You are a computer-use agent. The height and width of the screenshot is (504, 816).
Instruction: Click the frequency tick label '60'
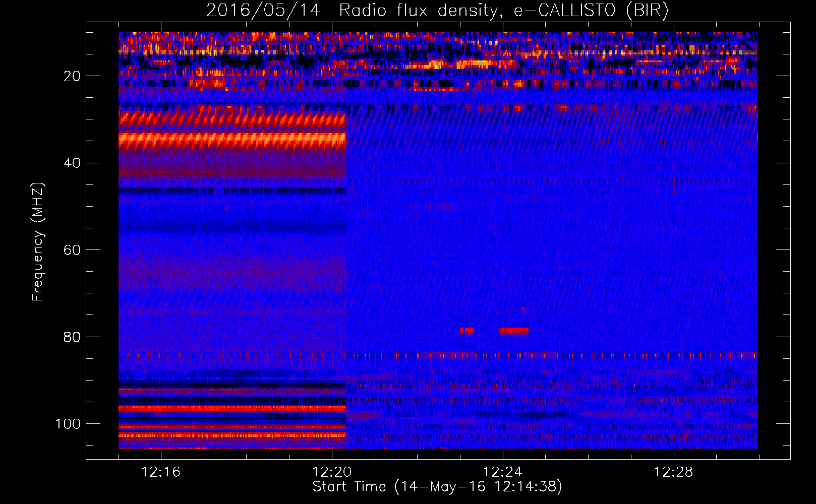73,250
